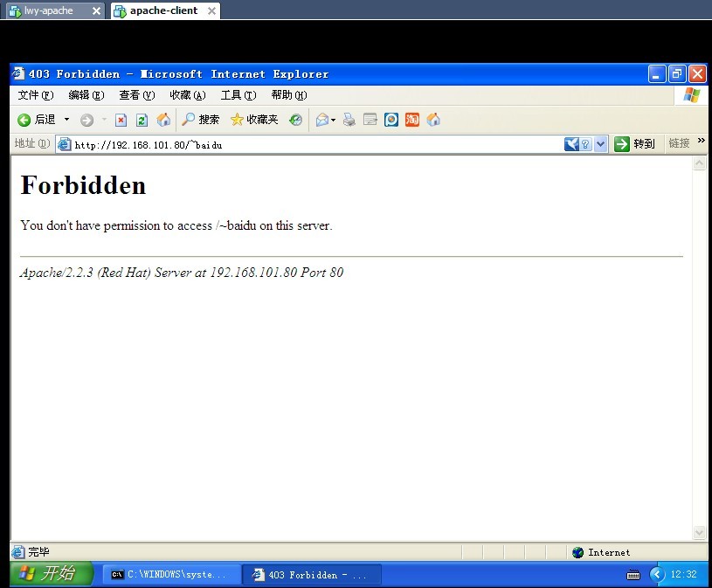Image resolution: width=712 pixels, height=588 pixels.
Task: Click the 开始 Start button
Action: 51,573
